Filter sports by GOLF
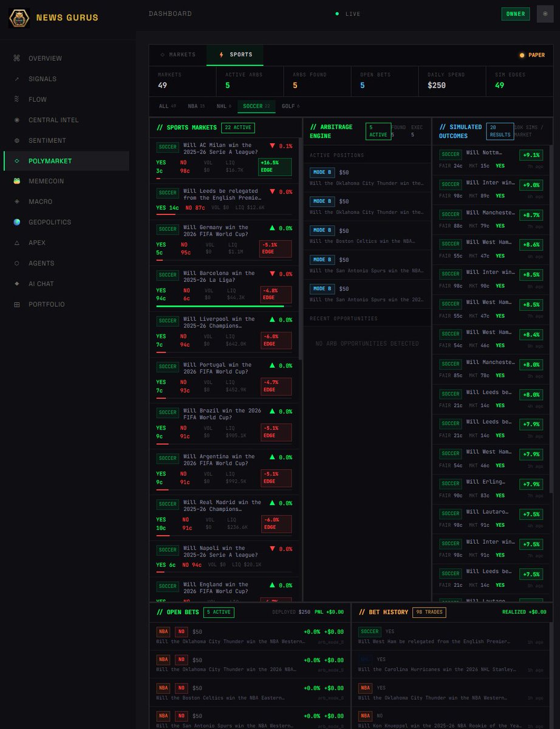Image resolution: width=560 pixels, height=729 pixels. point(290,106)
